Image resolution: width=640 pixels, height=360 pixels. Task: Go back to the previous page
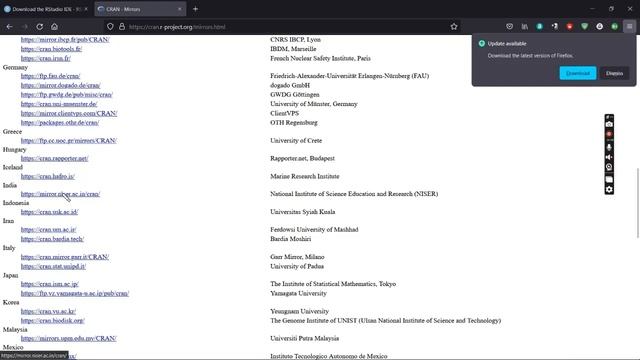pyautogui.click(x=9, y=27)
